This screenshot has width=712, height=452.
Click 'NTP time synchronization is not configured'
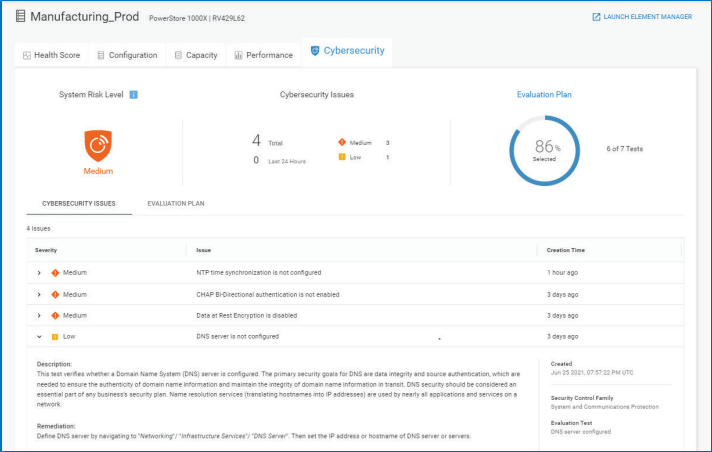coord(259,273)
